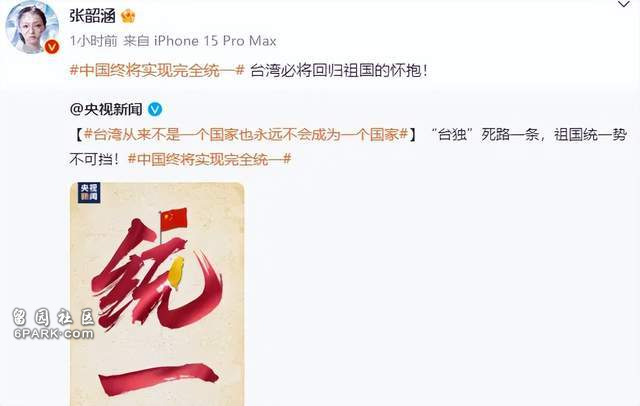The width and height of the screenshot is (640, 406).
Task: Open hashtag #台湾从来不是一个国家也永远不会成为一个国家#
Action: click(x=246, y=134)
